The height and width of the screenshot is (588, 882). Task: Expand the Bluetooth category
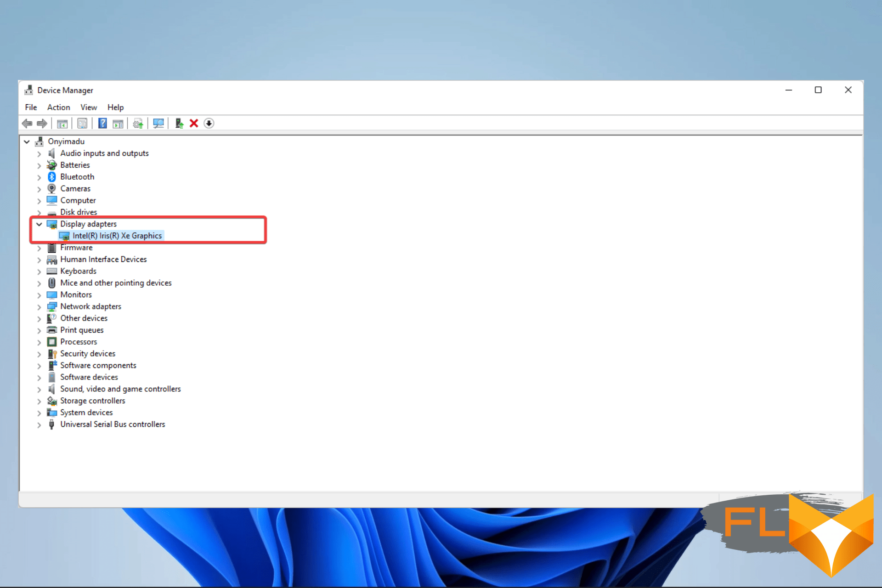[x=39, y=177]
